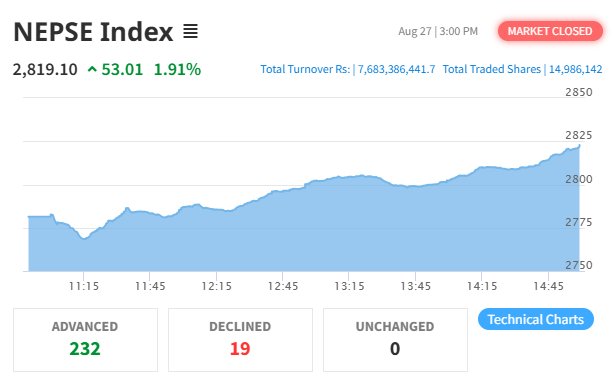Click the 1.91% percentage change
Screen dimensions: 612x377
point(177,69)
